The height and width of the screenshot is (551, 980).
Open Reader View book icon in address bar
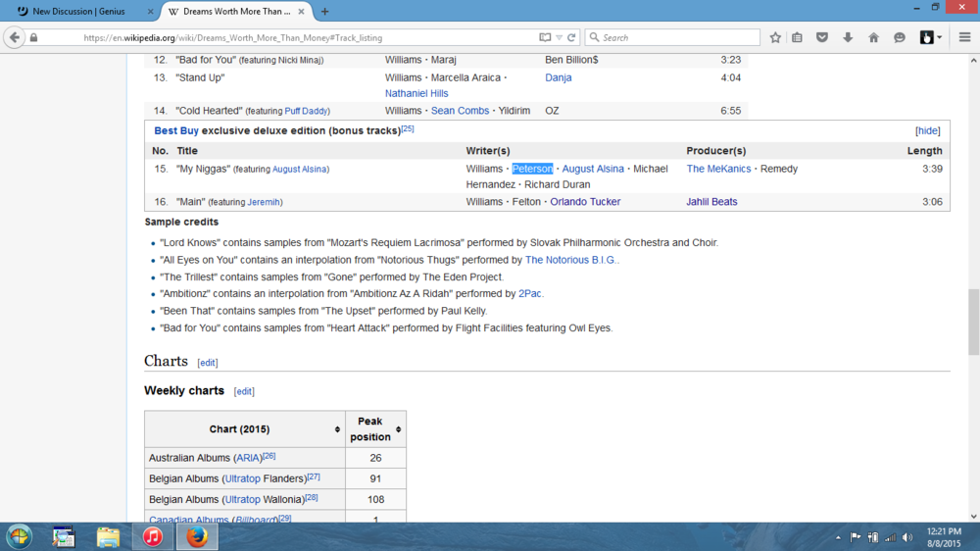click(x=545, y=37)
